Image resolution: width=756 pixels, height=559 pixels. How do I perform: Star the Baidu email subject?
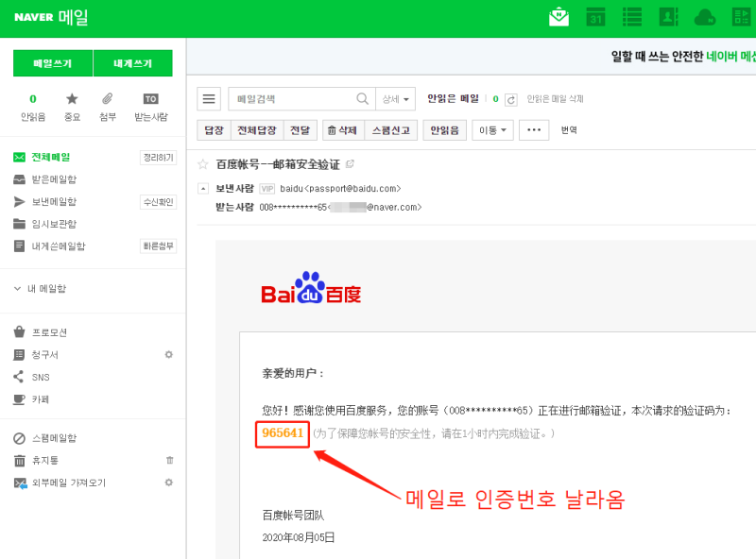203,164
